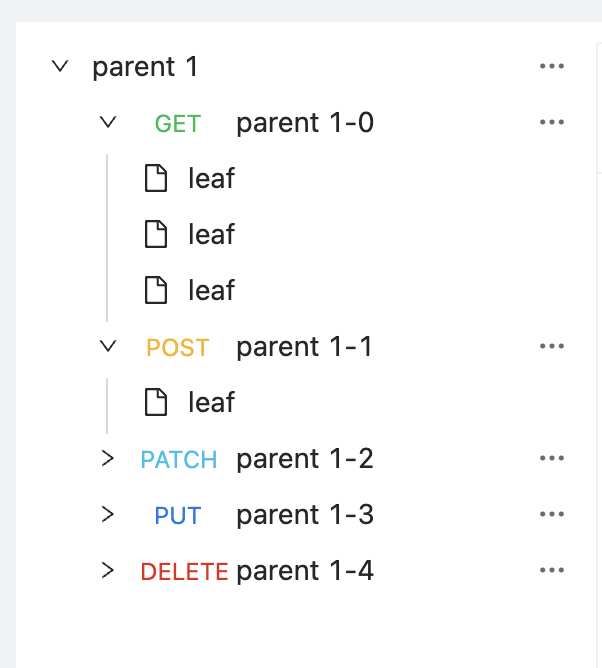Click file icon of first leaf under GET
Screen dimensions: 602x668
click(156, 178)
